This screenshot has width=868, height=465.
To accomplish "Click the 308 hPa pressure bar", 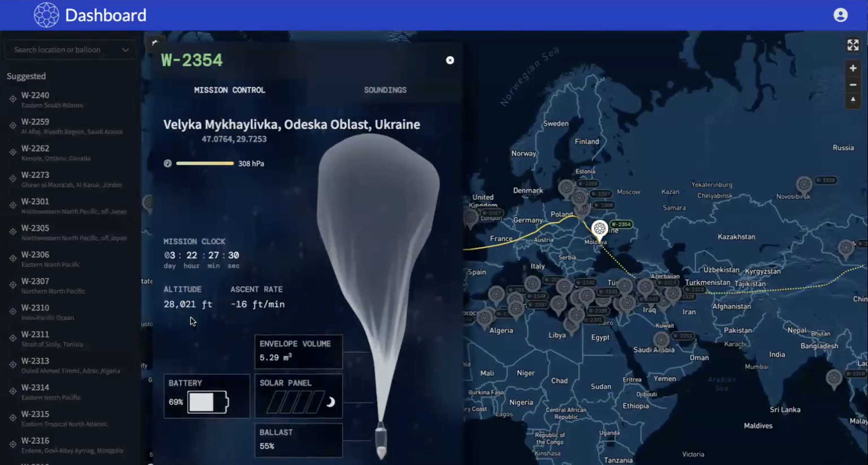I will coord(205,163).
